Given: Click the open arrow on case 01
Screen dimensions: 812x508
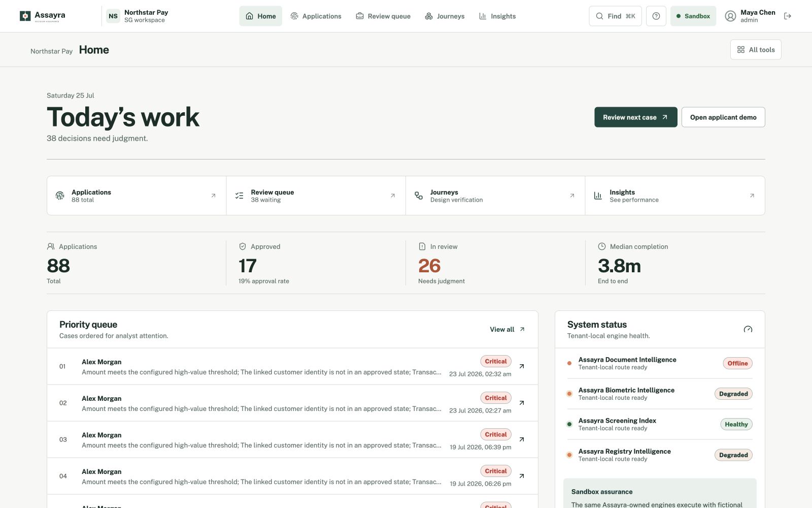Looking at the screenshot, I should tap(522, 366).
